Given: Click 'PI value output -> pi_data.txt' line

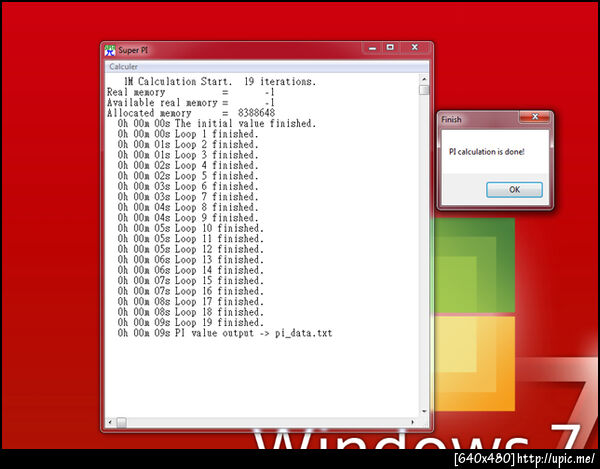Looking at the screenshot, I should pos(225,333).
